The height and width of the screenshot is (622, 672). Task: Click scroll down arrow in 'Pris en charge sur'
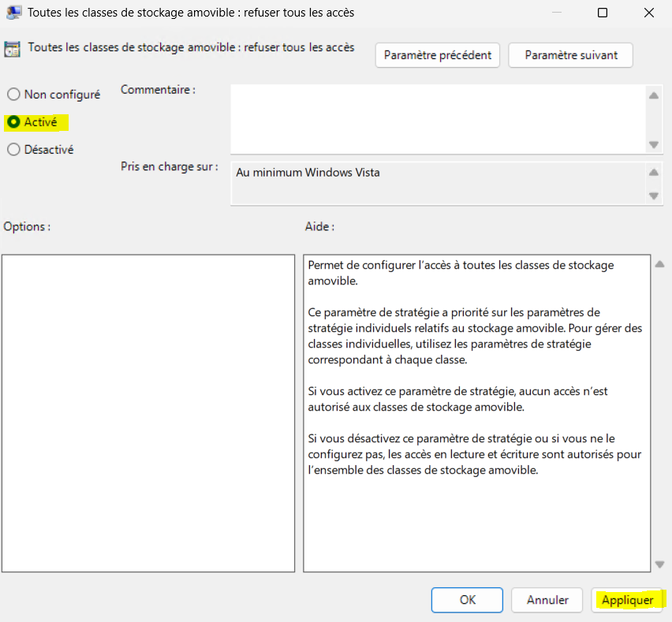[653, 196]
